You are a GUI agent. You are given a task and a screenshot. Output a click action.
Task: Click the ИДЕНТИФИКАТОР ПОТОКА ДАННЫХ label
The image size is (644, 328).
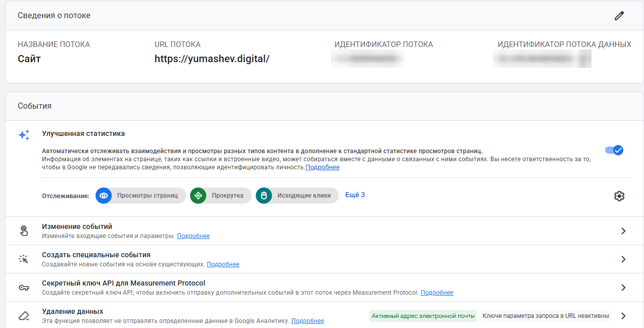coord(564,44)
